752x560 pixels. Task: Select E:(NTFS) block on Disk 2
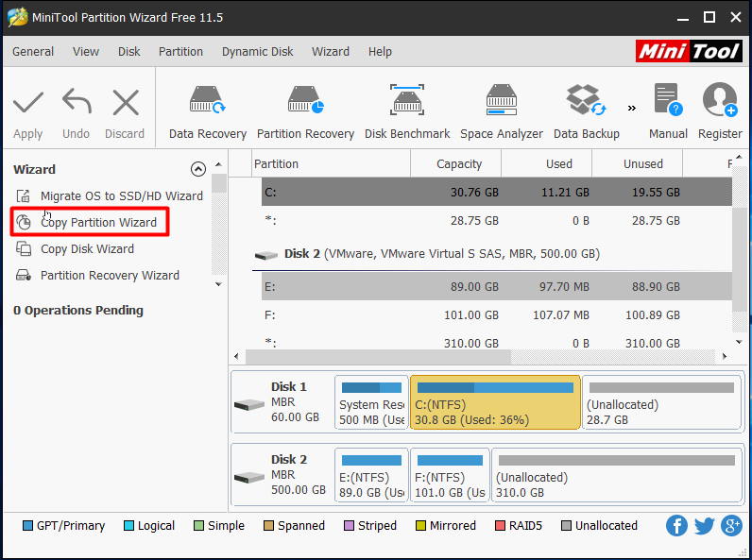[x=371, y=476]
